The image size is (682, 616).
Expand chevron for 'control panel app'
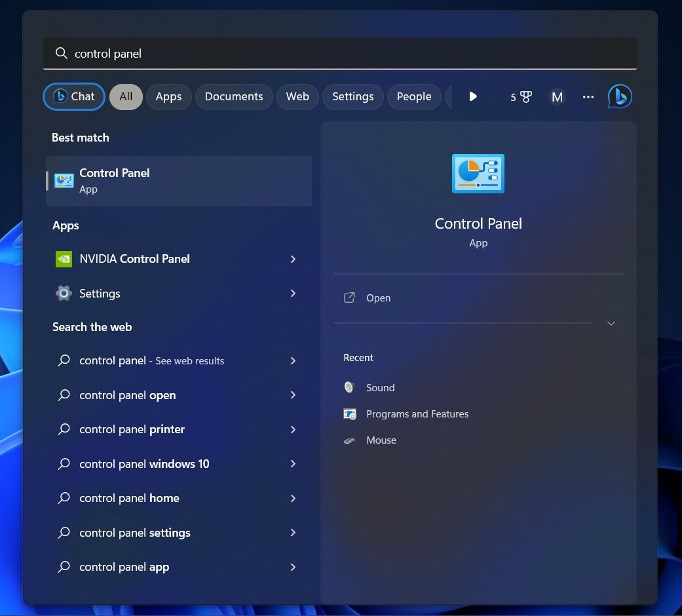coord(293,567)
